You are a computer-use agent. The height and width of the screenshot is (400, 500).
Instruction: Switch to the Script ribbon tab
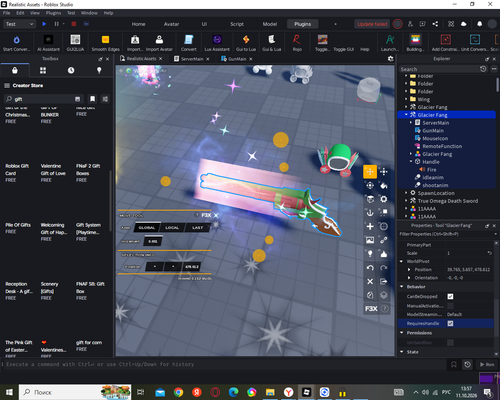pos(237,24)
